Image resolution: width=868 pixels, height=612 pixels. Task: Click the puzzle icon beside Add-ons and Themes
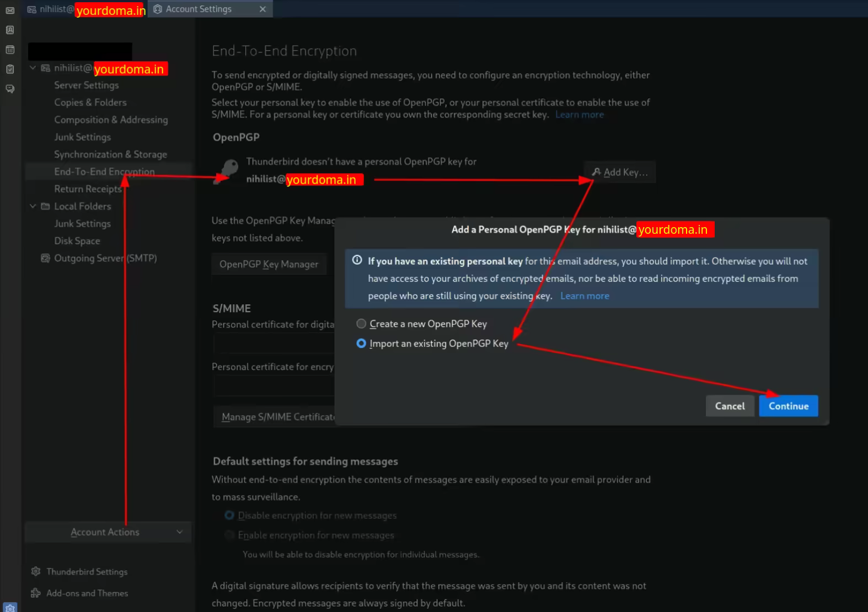[x=36, y=593]
